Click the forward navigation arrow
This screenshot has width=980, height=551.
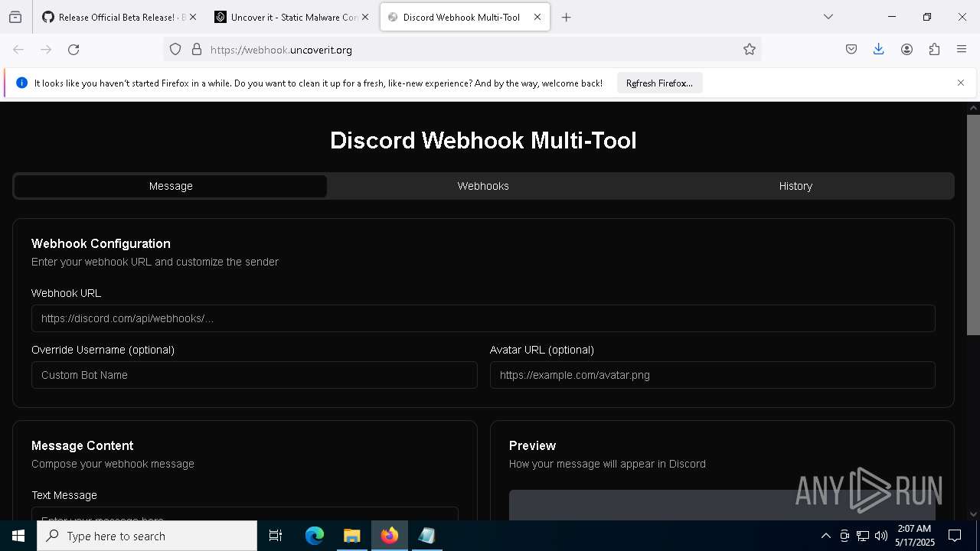[46, 50]
